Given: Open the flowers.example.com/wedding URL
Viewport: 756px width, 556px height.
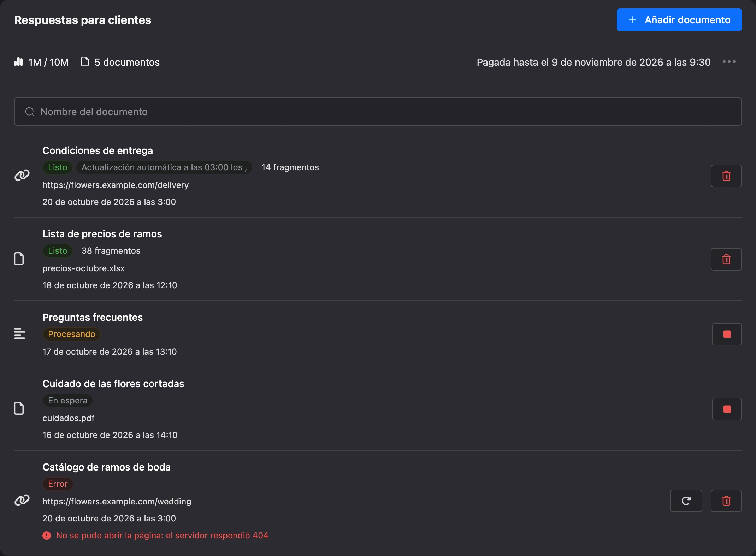Looking at the screenshot, I should coord(117,502).
